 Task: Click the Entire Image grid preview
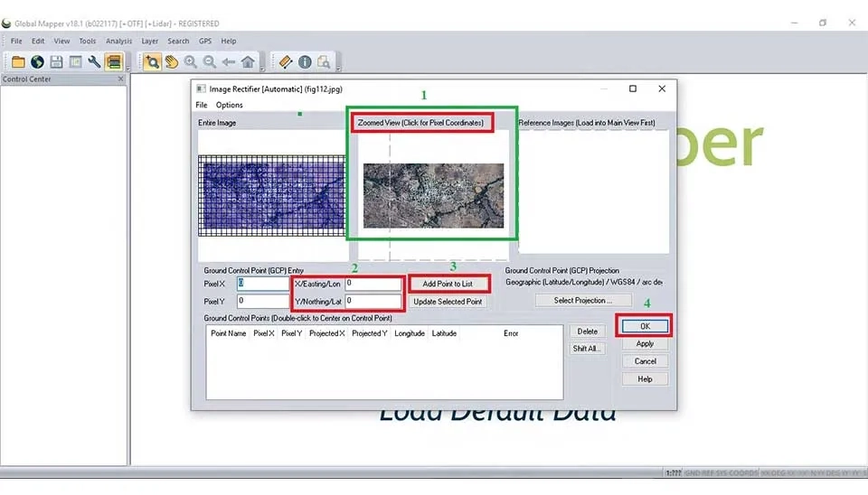pyautogui.click(x=272, y=195)
